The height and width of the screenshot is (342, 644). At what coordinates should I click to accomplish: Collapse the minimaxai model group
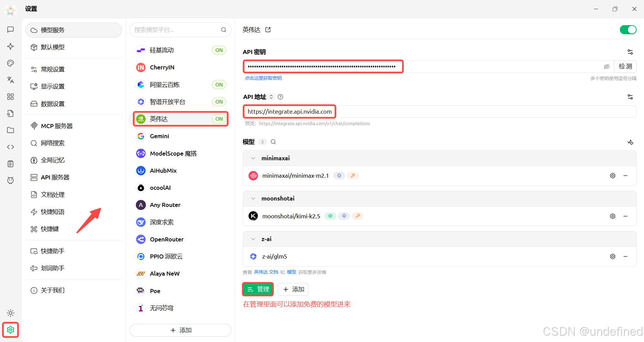[253, 158]
